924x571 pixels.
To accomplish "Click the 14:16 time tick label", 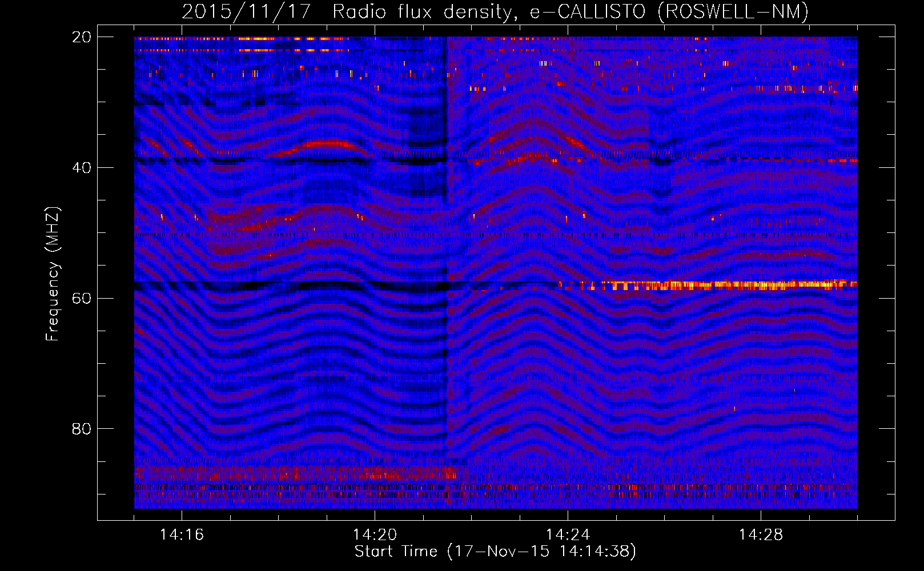I will coord(182,535).
